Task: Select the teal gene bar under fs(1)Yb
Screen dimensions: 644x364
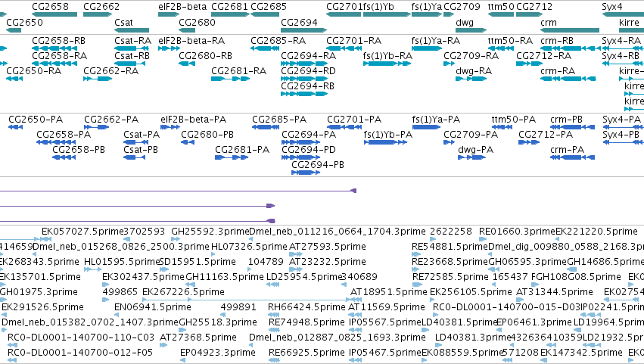Action: pos(387,14)
